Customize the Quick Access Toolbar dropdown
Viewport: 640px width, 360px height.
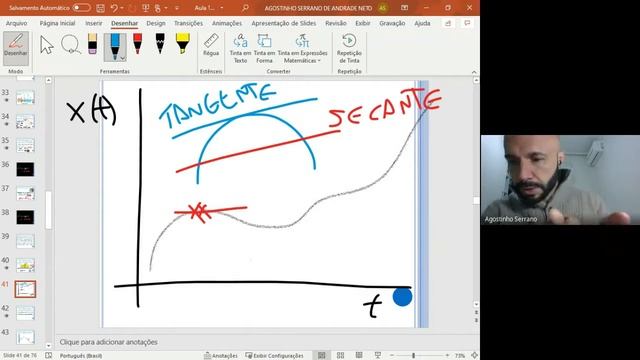coord(177,8)
